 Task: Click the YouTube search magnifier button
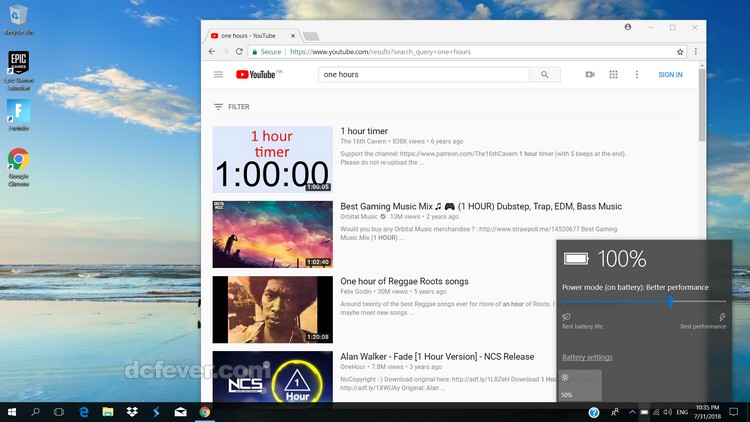tap(545, 75)
